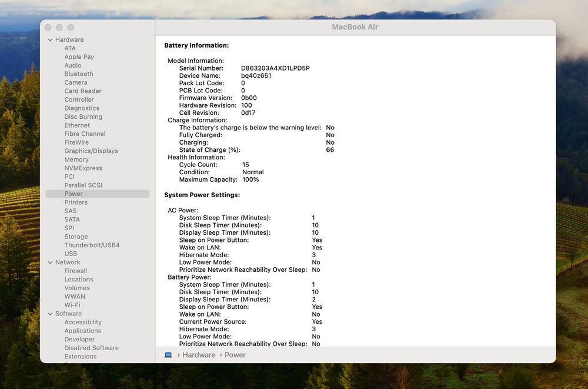
Task: Click the Current Power Source label
Action: coord(213,322)
